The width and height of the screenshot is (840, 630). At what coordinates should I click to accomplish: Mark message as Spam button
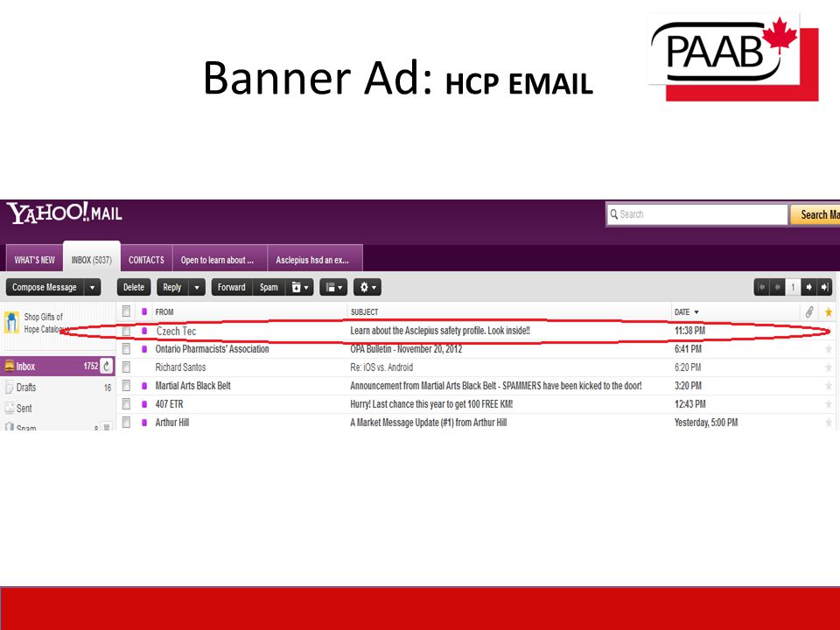pos(269,288)
